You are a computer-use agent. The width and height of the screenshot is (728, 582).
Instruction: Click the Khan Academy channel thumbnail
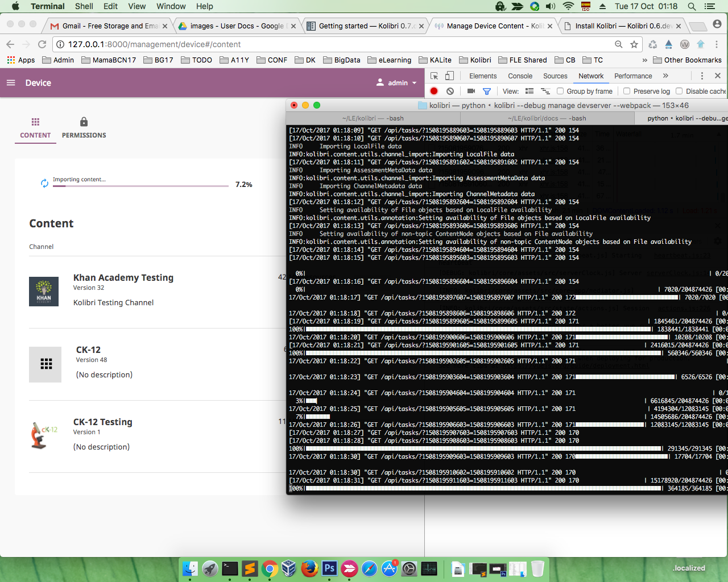(x=44, y=292)
